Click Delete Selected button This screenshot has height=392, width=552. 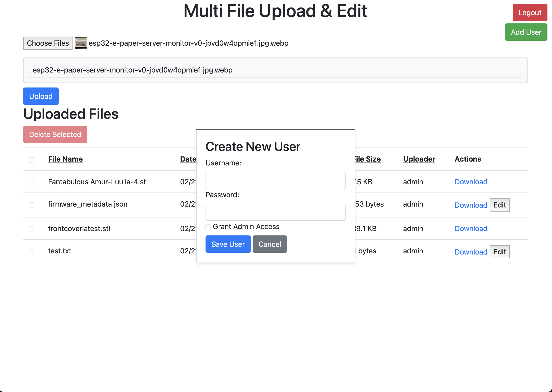[x=55, y=135]
